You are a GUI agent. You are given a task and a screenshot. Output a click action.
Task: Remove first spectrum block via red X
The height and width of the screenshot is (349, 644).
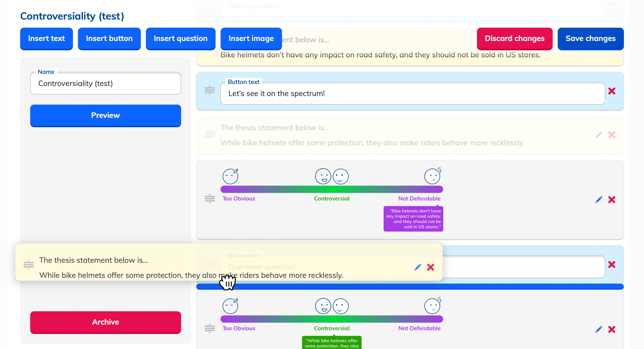[x=611, y=199]
